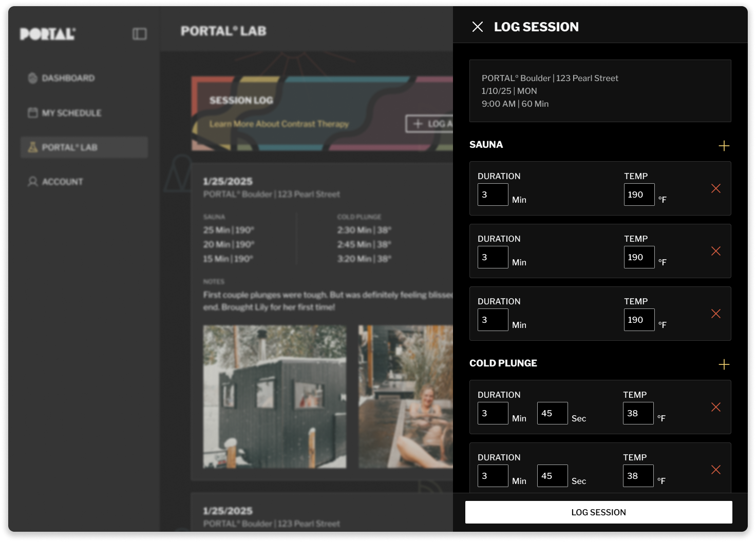The image size is (756, 542).
Task: Click the '20 Min | 190°' sauna entry
Action: (x=229, y=244)
